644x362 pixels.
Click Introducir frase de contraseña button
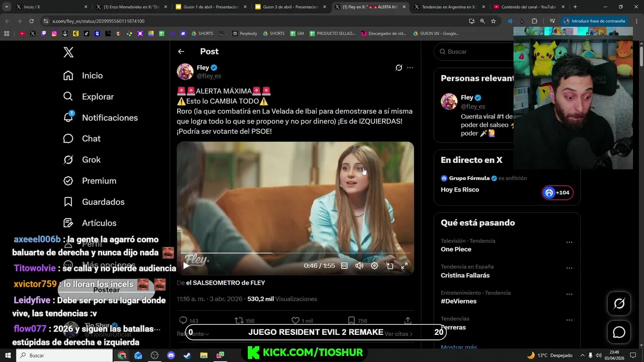[595, 21]
